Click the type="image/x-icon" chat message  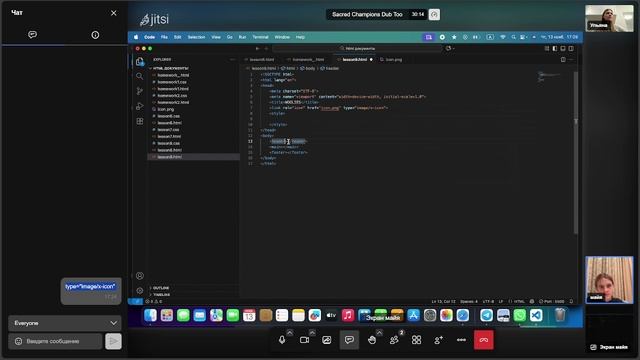click(90, 287)
